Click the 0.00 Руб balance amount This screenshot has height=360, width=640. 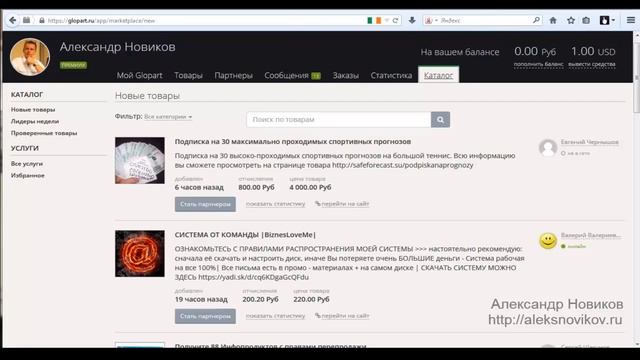(x=535, y=51)
